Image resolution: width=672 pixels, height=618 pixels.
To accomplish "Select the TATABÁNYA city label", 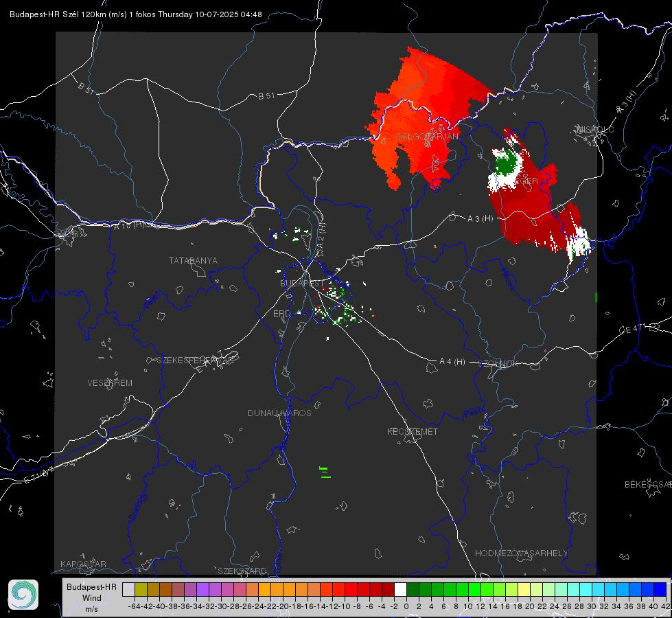I will (193, 261).
